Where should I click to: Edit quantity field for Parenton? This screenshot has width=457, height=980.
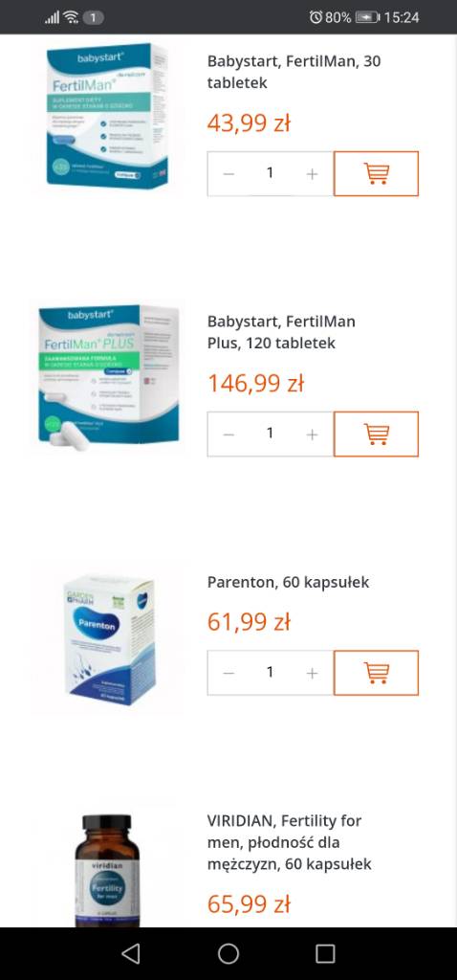(x=271, y=673)
